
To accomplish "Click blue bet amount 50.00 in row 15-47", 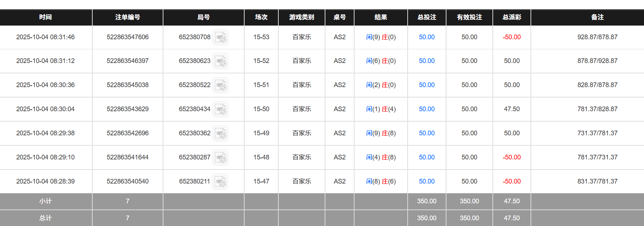I will tap(426, 181).
